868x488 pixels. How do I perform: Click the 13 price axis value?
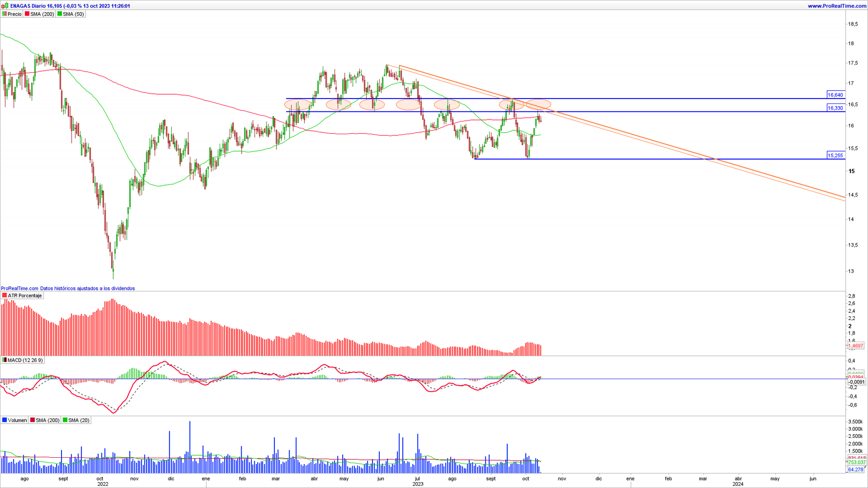(851, 271)
